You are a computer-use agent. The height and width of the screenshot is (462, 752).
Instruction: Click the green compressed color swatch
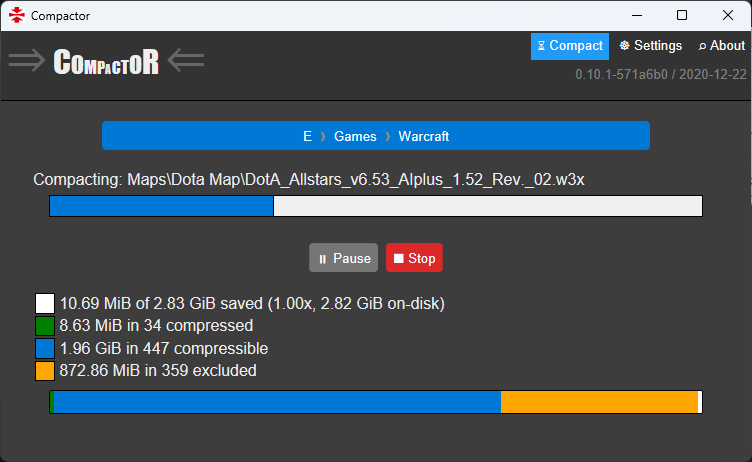click(x=45, y=326)
